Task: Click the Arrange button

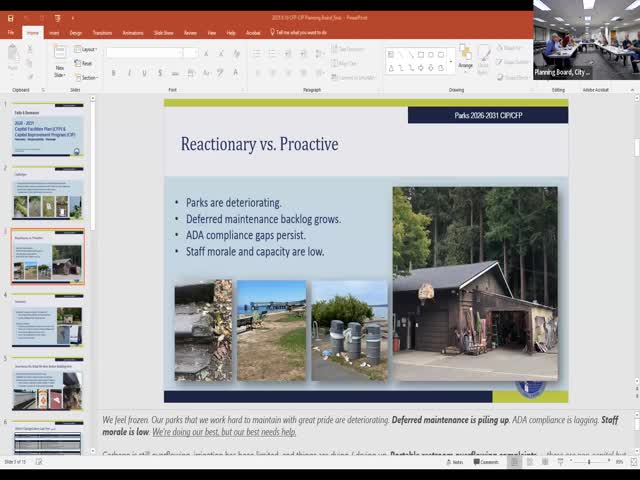Action: [465, 57]
